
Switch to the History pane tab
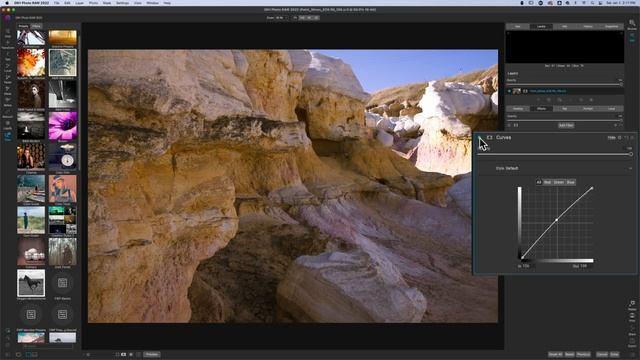coord(588,27)
